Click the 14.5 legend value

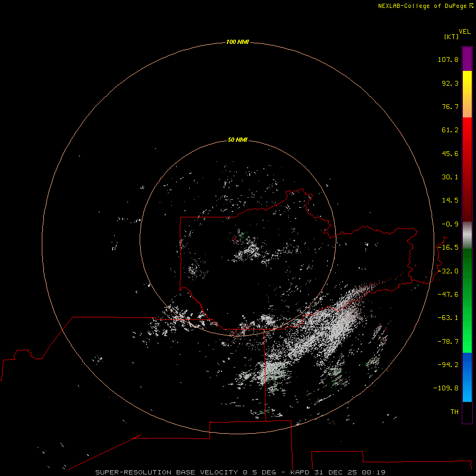(450, 200)
